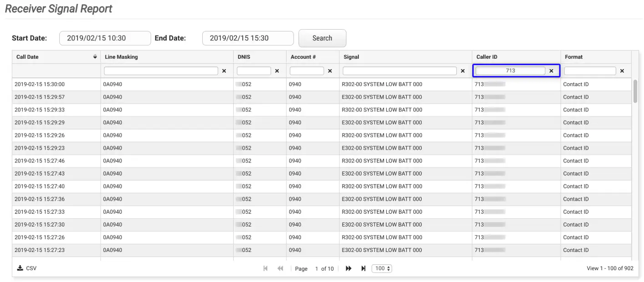Clear the DNIS filter
The image size is (644, 282).
(277, 71)
